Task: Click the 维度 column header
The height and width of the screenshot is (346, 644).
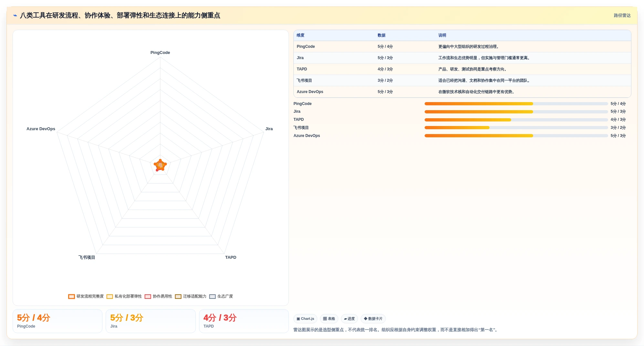Action: click(x=301, y=36)
